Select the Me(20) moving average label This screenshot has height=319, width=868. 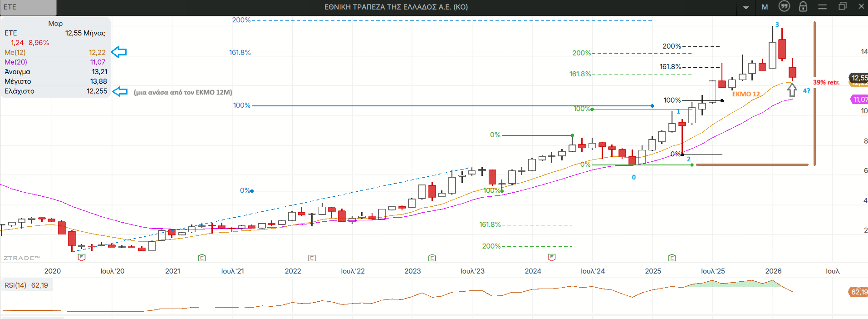click(16, 62)
